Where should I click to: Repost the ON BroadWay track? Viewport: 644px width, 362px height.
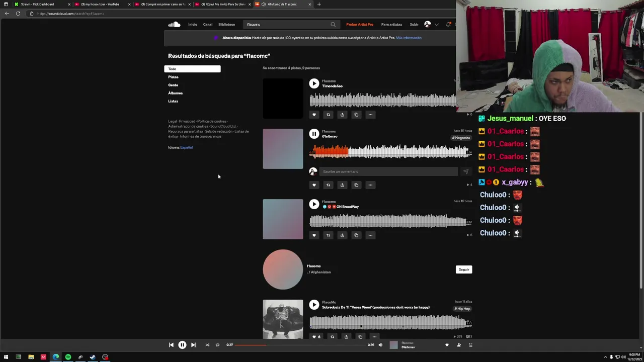click(x=328, y=235)
